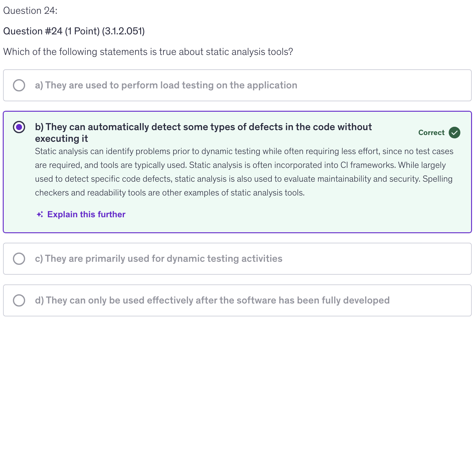Choose answer about software fully developed
Screen dimensions: 476x456
coord(212,300)
